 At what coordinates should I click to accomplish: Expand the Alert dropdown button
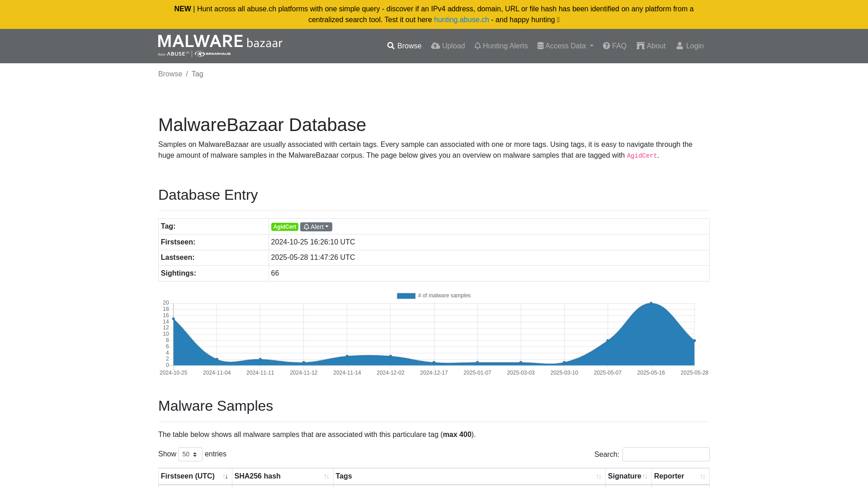tap(316, 227)
